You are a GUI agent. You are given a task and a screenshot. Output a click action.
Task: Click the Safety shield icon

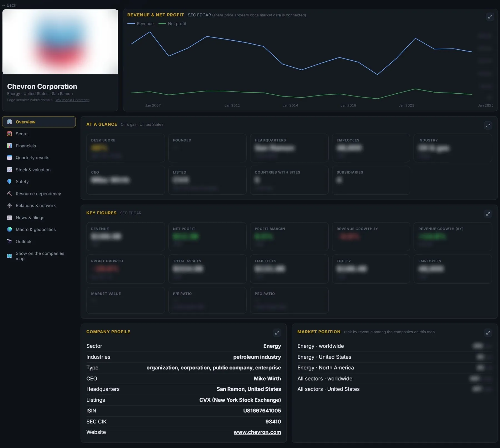(x=9, y=181)
